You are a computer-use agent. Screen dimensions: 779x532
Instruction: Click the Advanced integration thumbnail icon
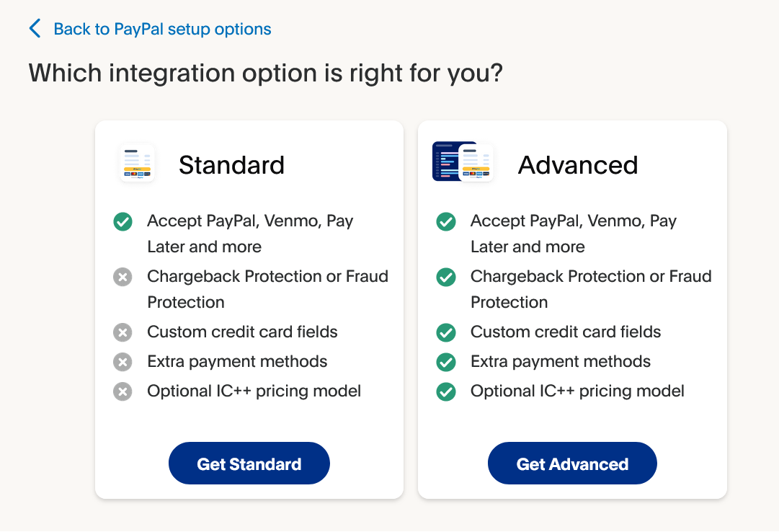(463, 161)
